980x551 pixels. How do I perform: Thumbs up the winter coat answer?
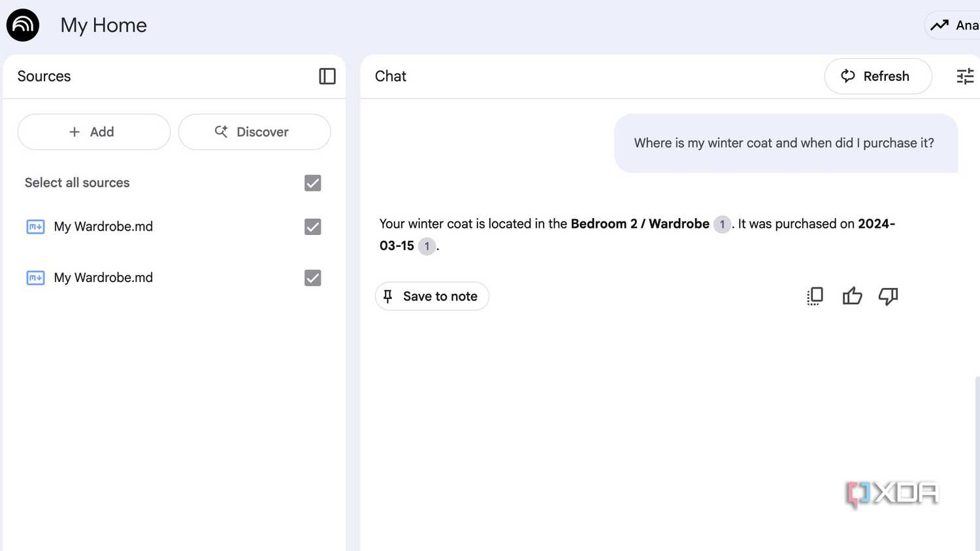[852, 296]
